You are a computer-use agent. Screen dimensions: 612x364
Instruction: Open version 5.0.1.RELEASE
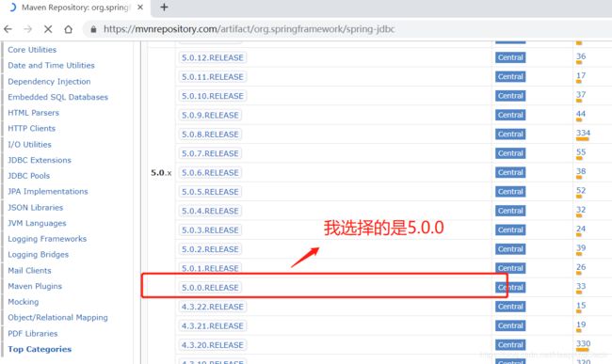pos(210,268)
